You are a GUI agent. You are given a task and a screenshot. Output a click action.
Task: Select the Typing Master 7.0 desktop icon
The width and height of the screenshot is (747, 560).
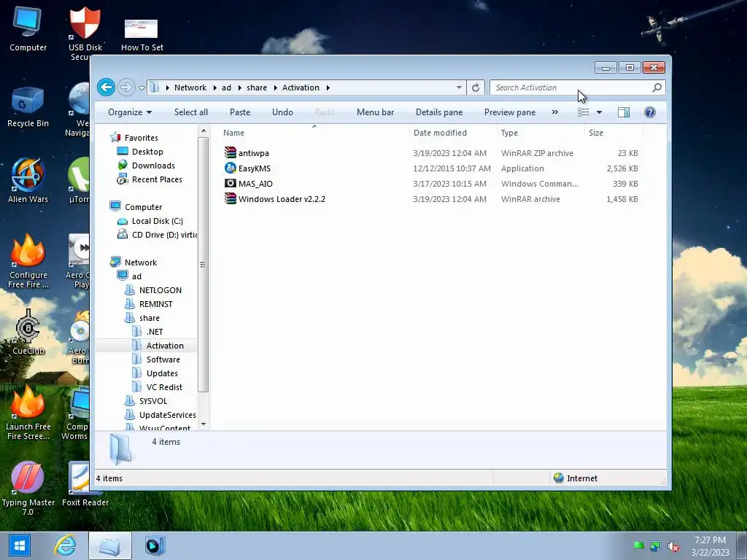(x=28, y=489)
